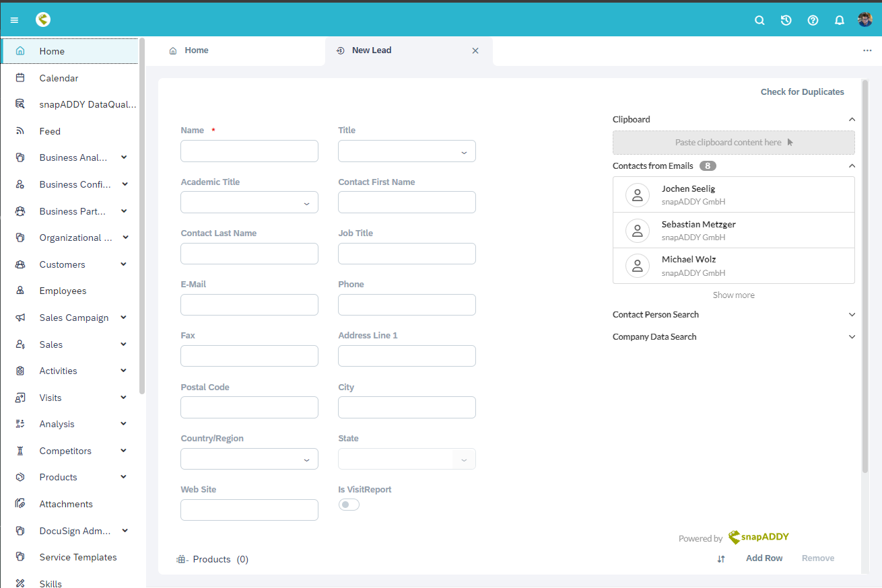This screenshot has height=588, width=882.
Task: Click Show more under Contacts from Emails
Action: point(733,295)
